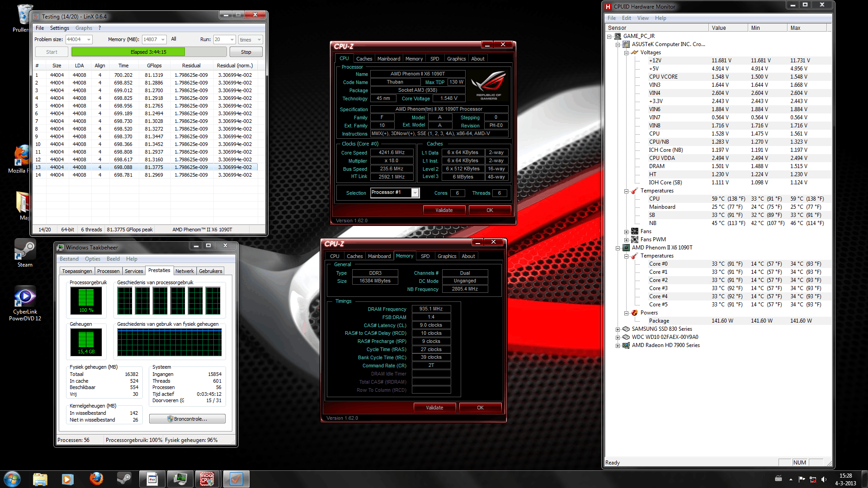Viewport: 868px width, 488px height.
Task: Click Stop button in LinX
Action: (246, 52)
